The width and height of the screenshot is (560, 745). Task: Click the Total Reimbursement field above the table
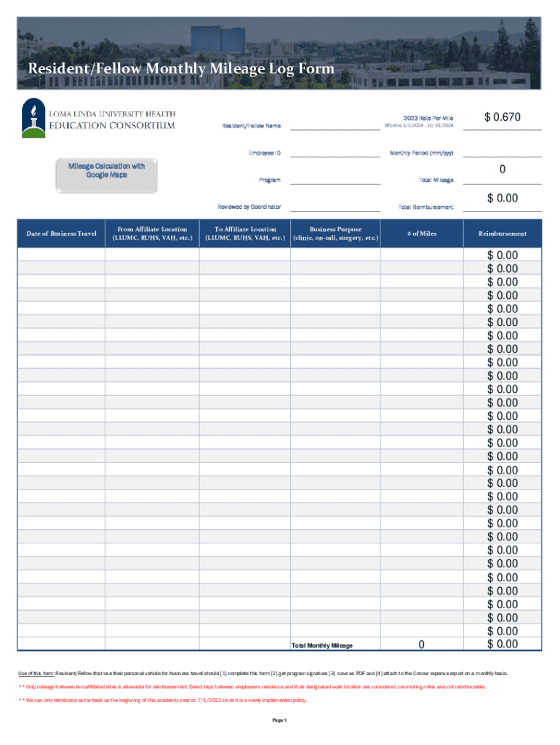503,198
